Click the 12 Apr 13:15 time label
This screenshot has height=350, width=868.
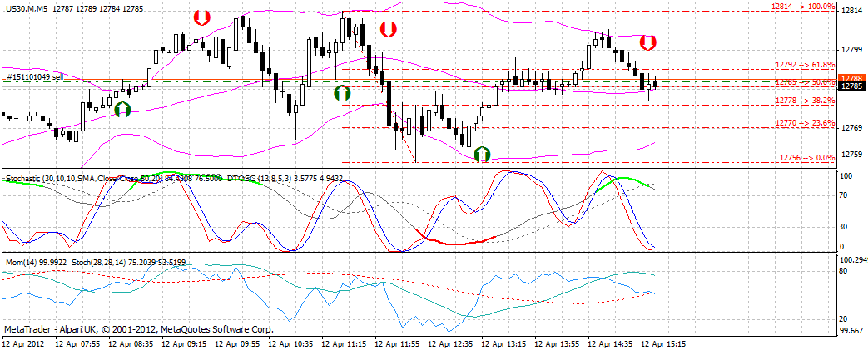[504, 343]
